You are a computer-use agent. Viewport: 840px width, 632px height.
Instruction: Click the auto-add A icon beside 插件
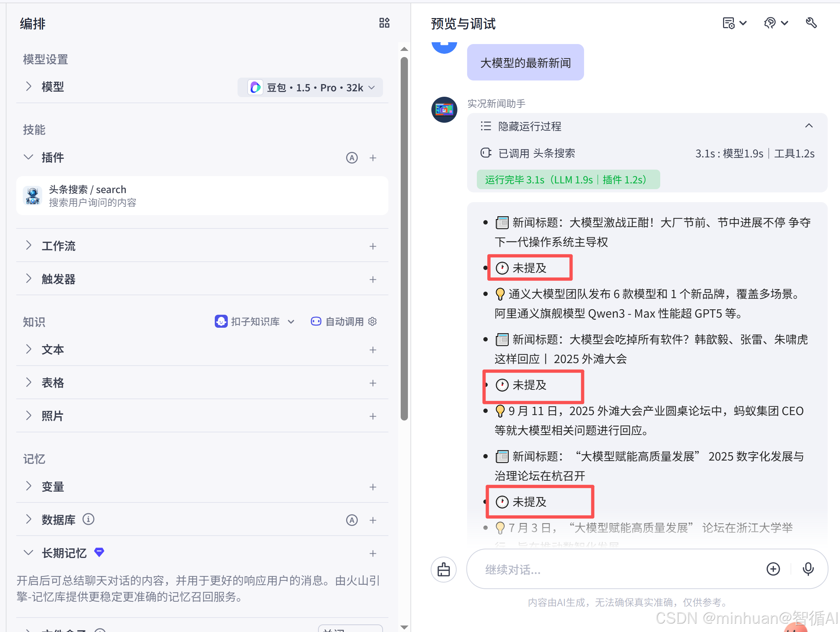point(352,158)
